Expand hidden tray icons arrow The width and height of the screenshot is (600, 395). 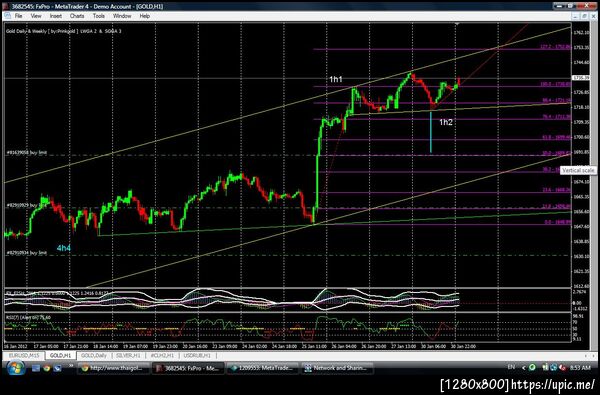(524, 368)
